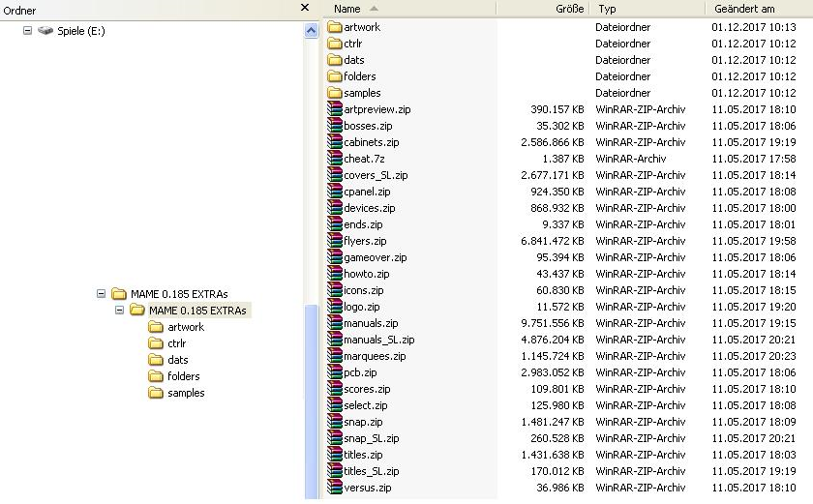
Task: Select the manuals_SL.zip archive icon
Action: tap(335, 340)
